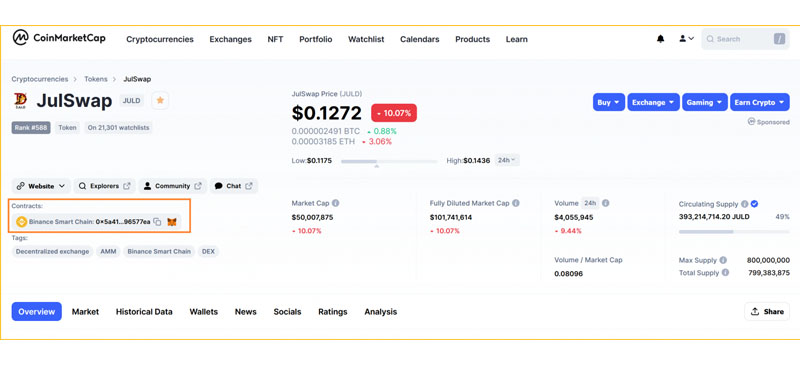The image size is (800, 378).
Task: Open the Learn menu
Action: (517, 39)
